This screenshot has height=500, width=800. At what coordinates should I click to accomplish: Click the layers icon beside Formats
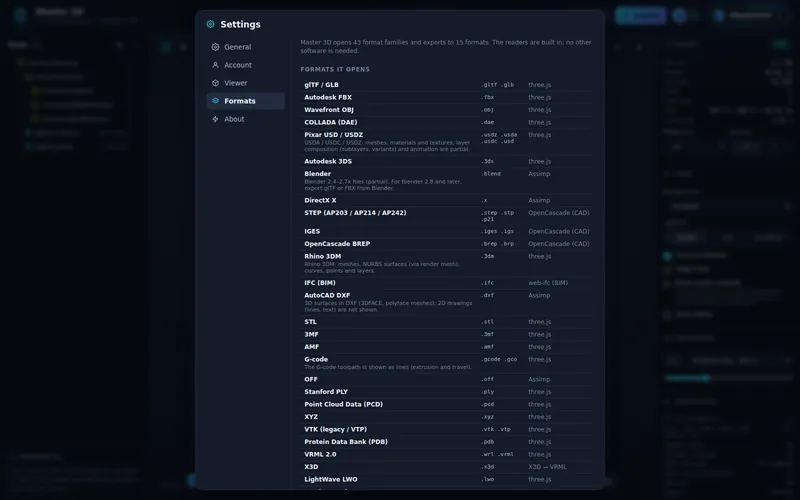pyautogui.click(x=215, y=101)
